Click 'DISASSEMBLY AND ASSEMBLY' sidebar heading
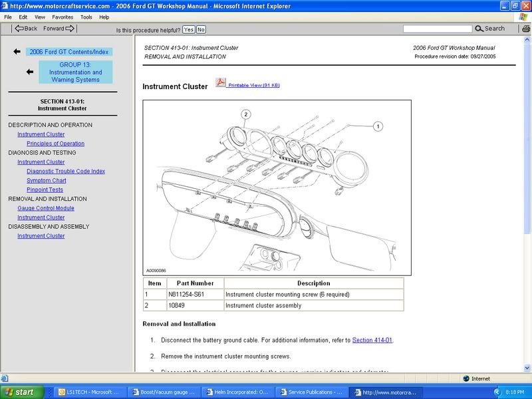The width and height of the screenshot is (532, 399). (49, 227)
